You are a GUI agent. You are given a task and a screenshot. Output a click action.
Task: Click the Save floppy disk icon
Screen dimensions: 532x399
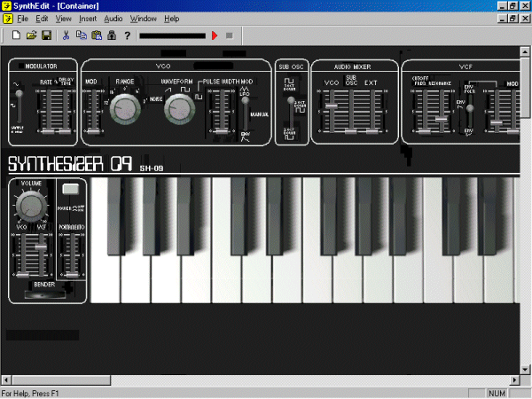[46, 35]
